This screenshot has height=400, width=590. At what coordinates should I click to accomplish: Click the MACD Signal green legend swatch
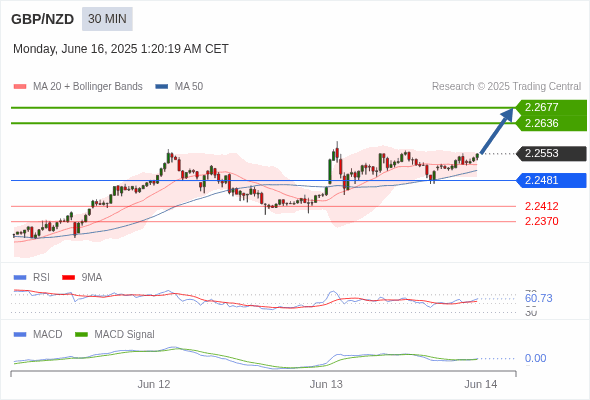click(81, 335)
